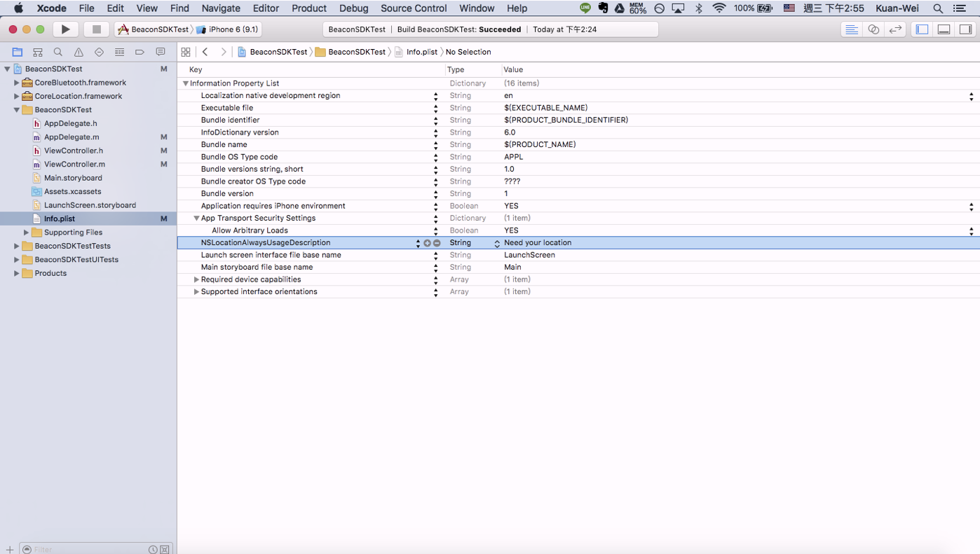This screenshot has width=980, height=554.
Task: Toggle the Debug area visibility
Action: pyautogui.click(x=944, y=29)
